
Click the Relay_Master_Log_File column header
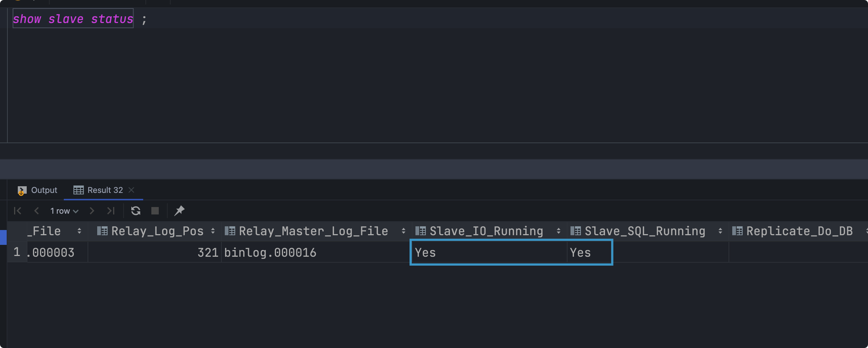313,231
